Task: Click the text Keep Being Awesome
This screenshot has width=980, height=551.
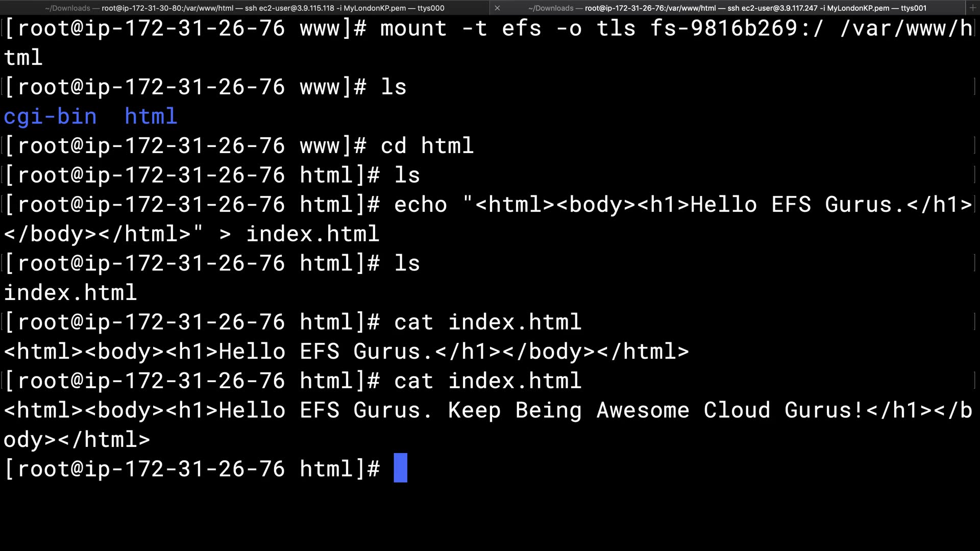Action: click(568, 410)
